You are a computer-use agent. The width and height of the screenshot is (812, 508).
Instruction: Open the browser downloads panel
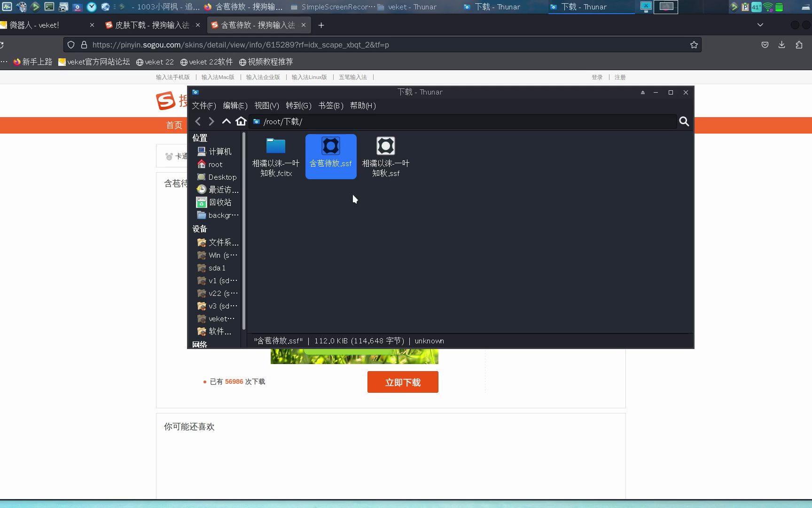[x=782, y=45]
